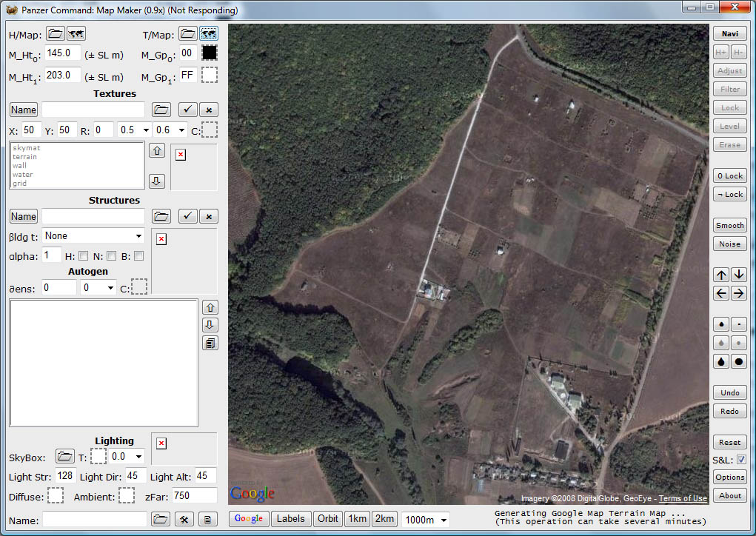Browse for a texture file in Textures section

point(161,110)
